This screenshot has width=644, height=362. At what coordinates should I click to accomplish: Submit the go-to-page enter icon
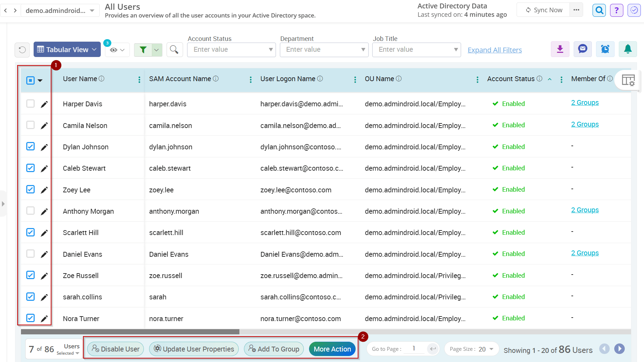[x=433, y=349]
